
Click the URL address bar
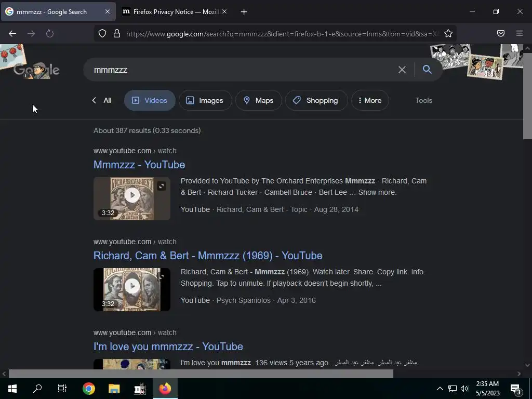click(x=282, y=34)
